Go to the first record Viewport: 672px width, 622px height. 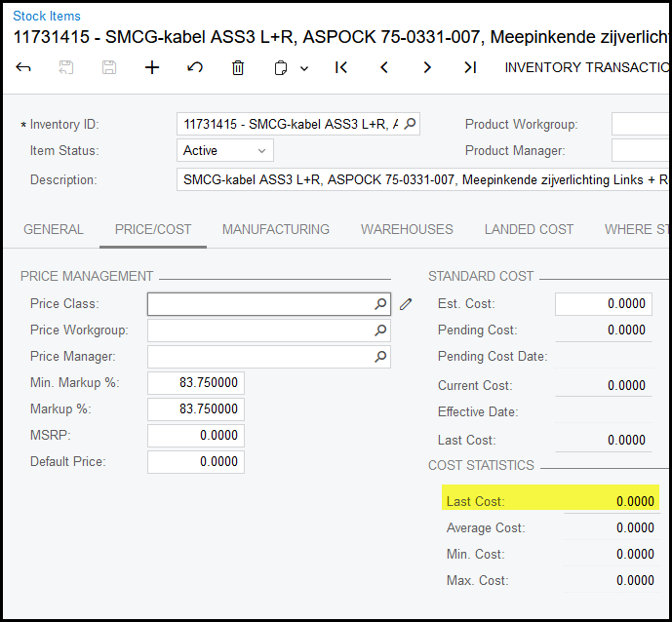(x=341, y=67)
